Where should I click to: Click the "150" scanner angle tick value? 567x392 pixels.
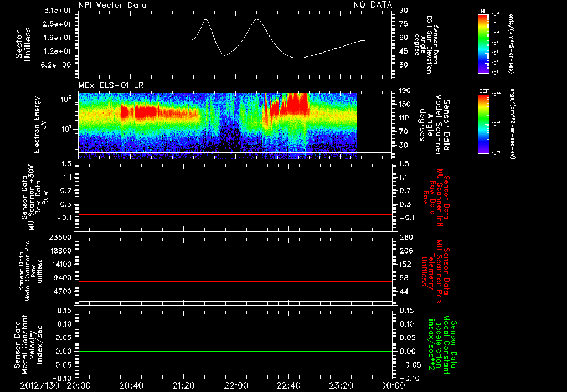(405, 104)
